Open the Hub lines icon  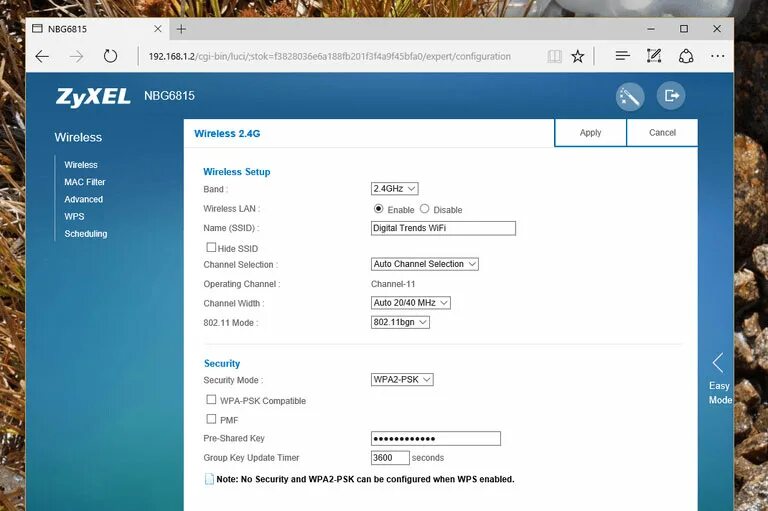(623, 56)
